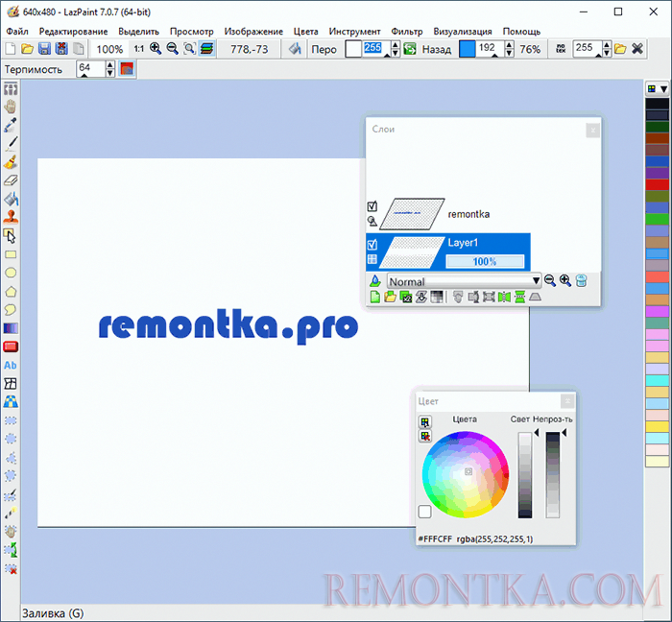Select the remontka layer thumbnail
The image size is (672, 622).
(x=412, y=213)
